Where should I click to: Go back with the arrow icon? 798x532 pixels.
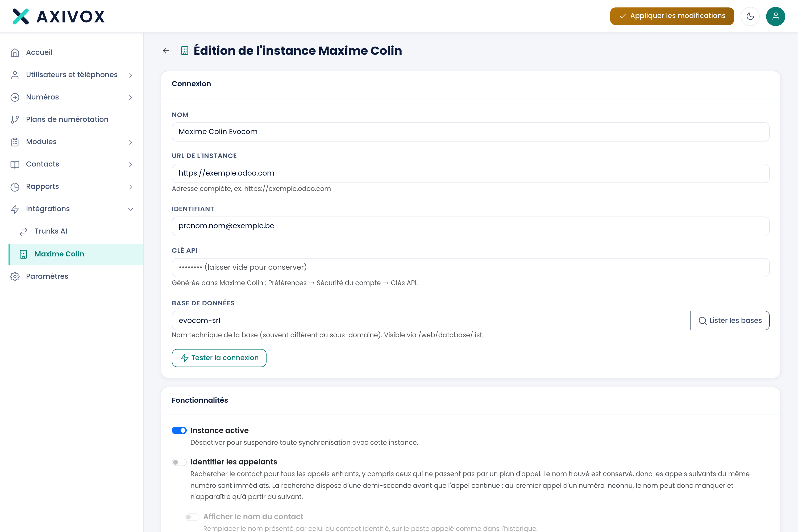coord(166,51)
